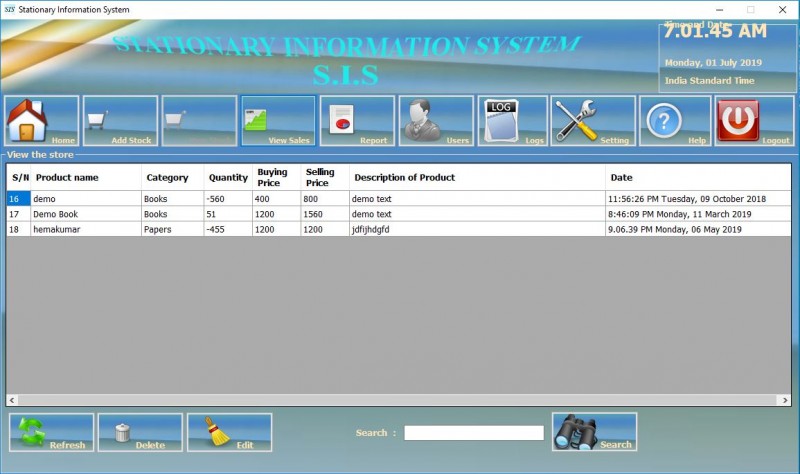Image resolution: width=800 pixels, height=474 pixels.
Task: Click the Product name column header
Action: click(x=86, y=178)
